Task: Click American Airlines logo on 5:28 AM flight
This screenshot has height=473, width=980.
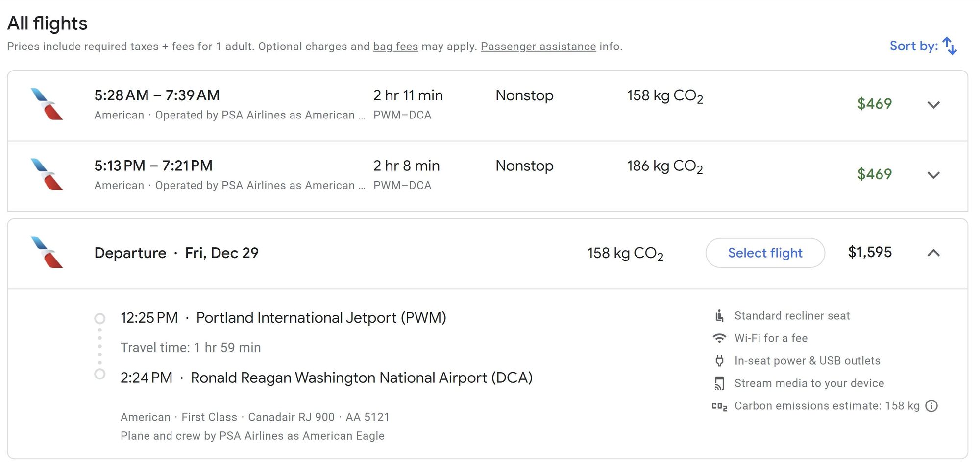Action: [47, 104]
